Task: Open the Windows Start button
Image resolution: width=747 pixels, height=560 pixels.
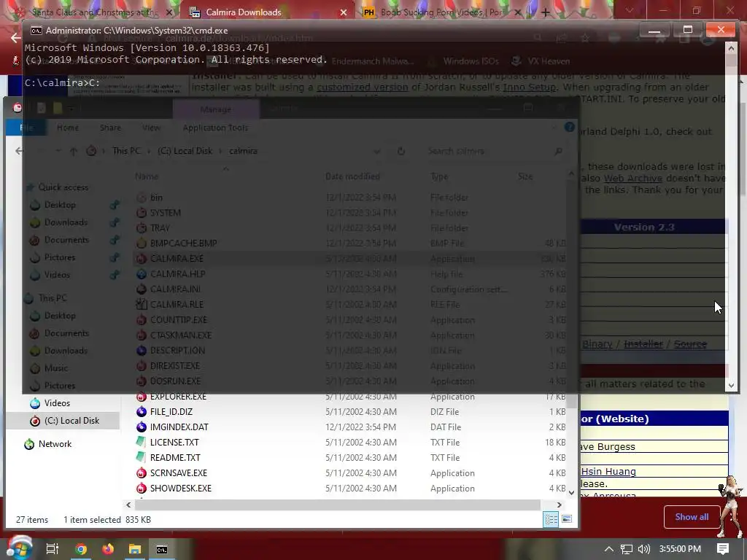Action: point(19,549)
